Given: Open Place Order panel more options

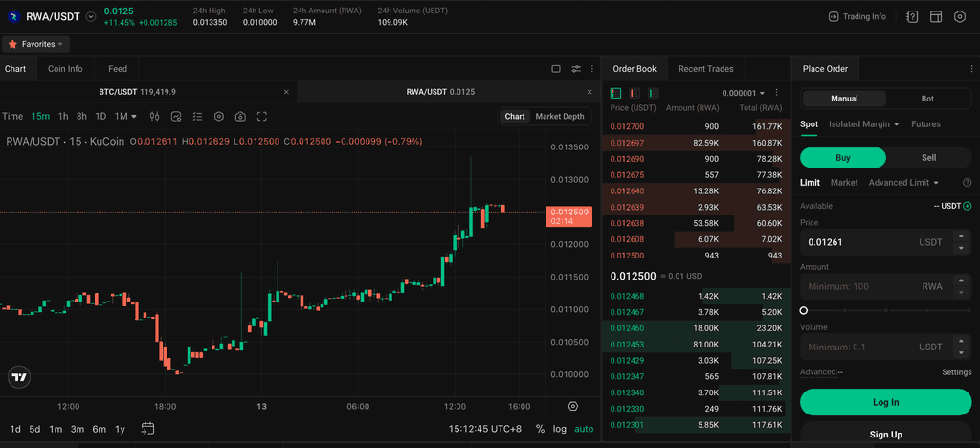Looking at the screenshot, I should pyautogui.click(x=971, y=69).
